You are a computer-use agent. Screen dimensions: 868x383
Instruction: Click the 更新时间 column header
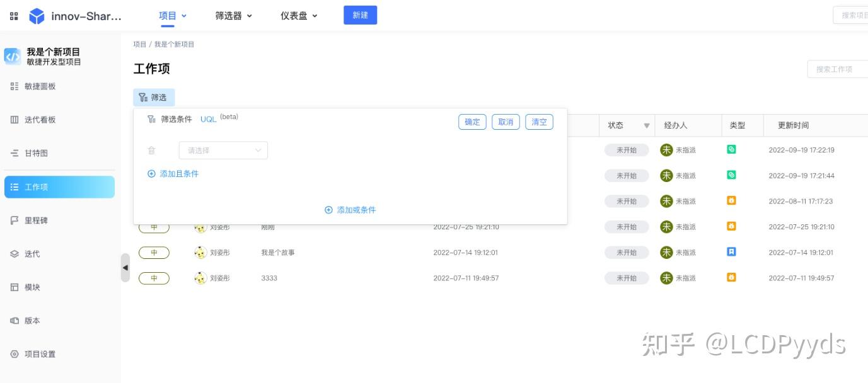[793, 125]
